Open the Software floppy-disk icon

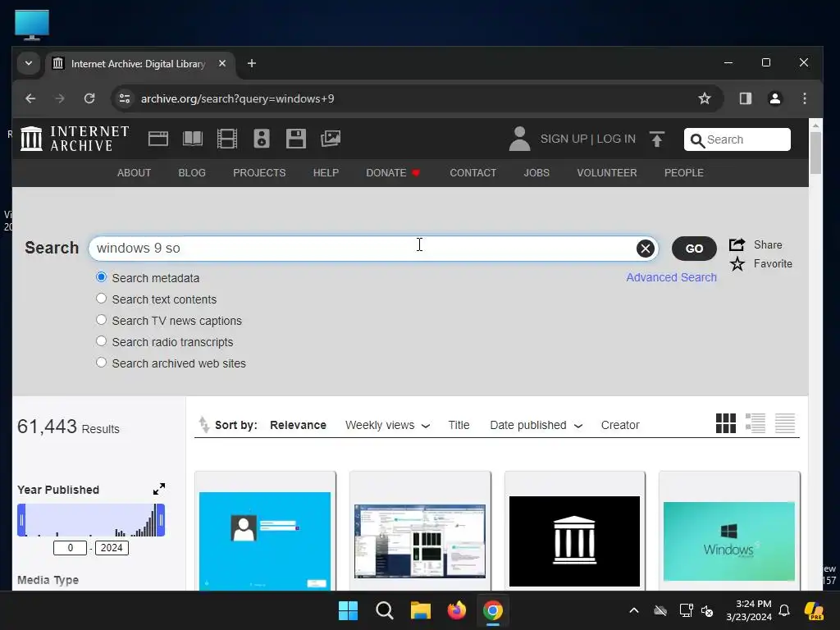click(295, 139)
